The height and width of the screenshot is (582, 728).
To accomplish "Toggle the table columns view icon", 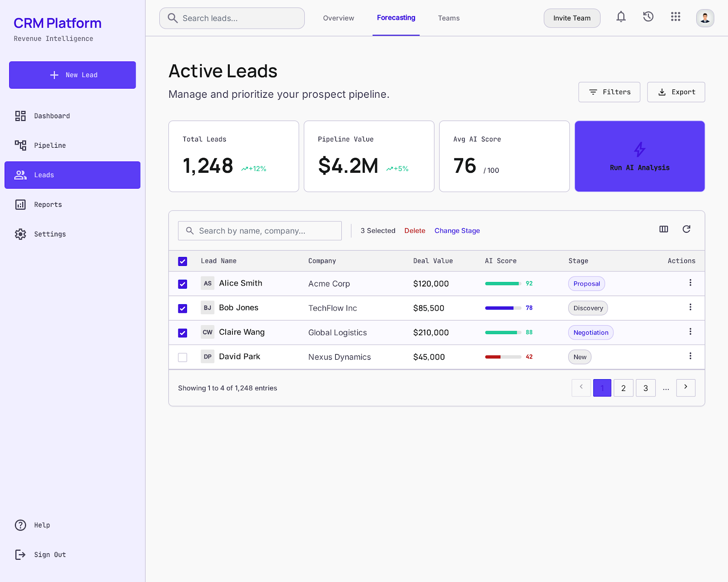I will [664, 229].
